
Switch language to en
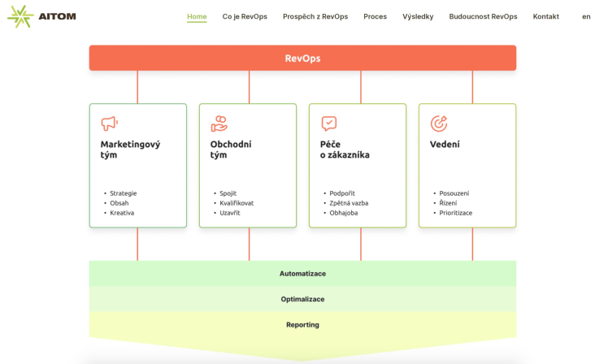click(x=586, y=17)
